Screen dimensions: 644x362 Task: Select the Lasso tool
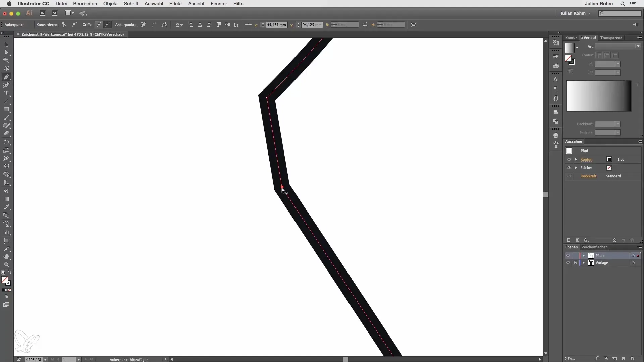[6, 69]
